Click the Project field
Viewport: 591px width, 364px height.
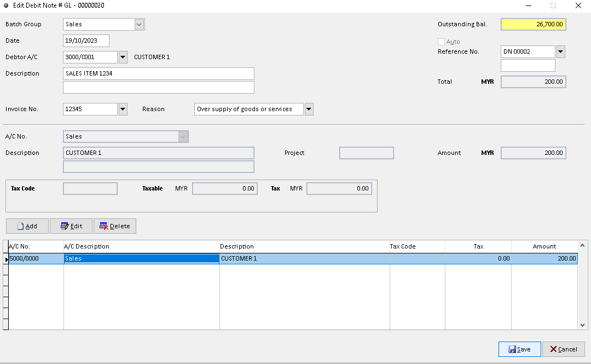[x=366, y=153]
